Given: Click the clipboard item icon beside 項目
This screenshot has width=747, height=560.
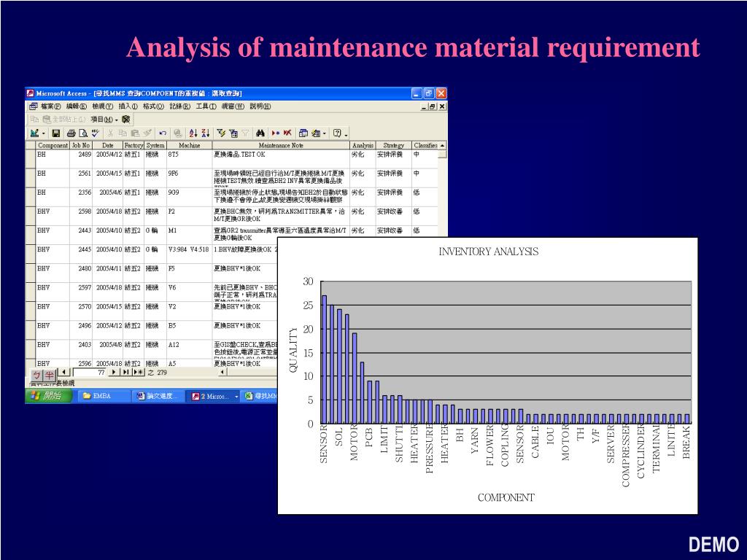Looking at the screenshot, I should (x=125, y=119).
